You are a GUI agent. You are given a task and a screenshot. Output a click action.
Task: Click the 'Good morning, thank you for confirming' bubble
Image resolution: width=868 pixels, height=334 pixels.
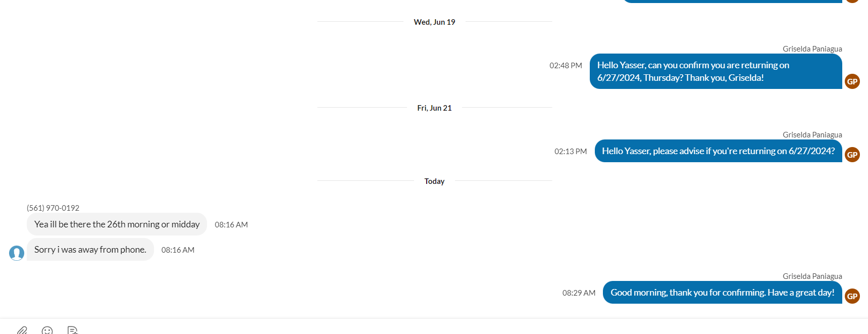(x=722, y=292)
